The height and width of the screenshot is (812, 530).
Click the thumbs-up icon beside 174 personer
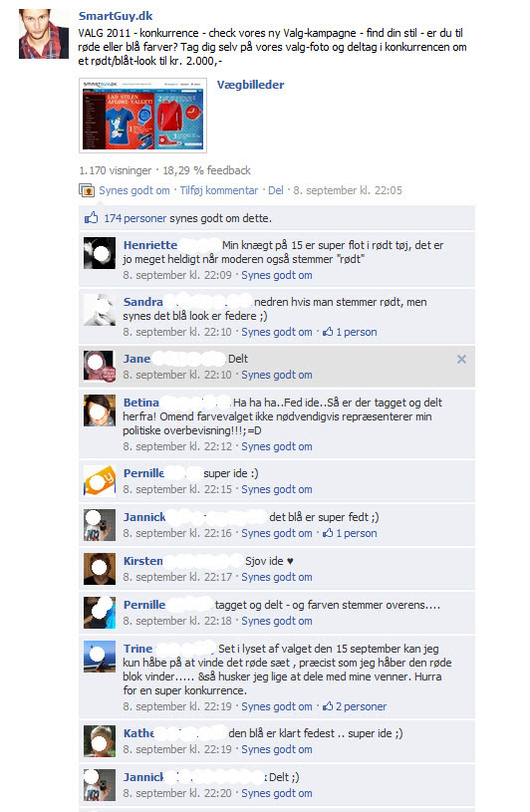pos(91,218)
